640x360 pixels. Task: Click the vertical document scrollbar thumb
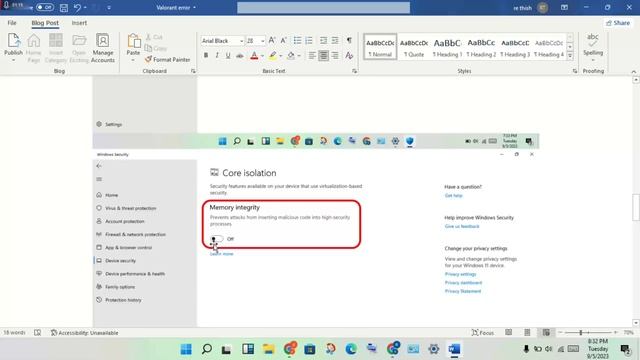click(636, 207)
